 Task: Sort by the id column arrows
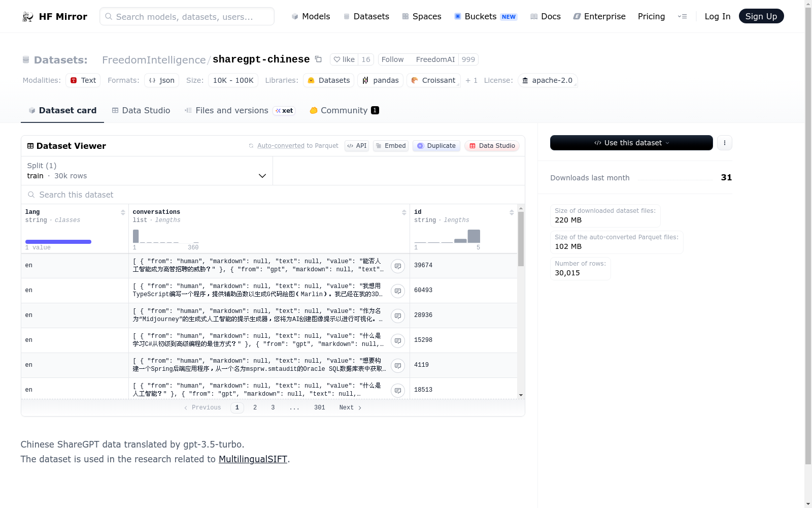tap(512, 212)
